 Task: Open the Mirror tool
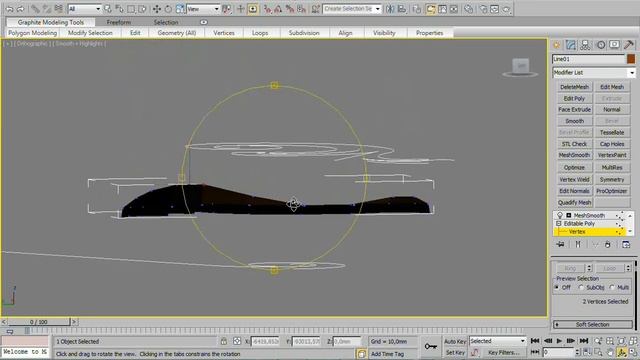tap(390, 9)
